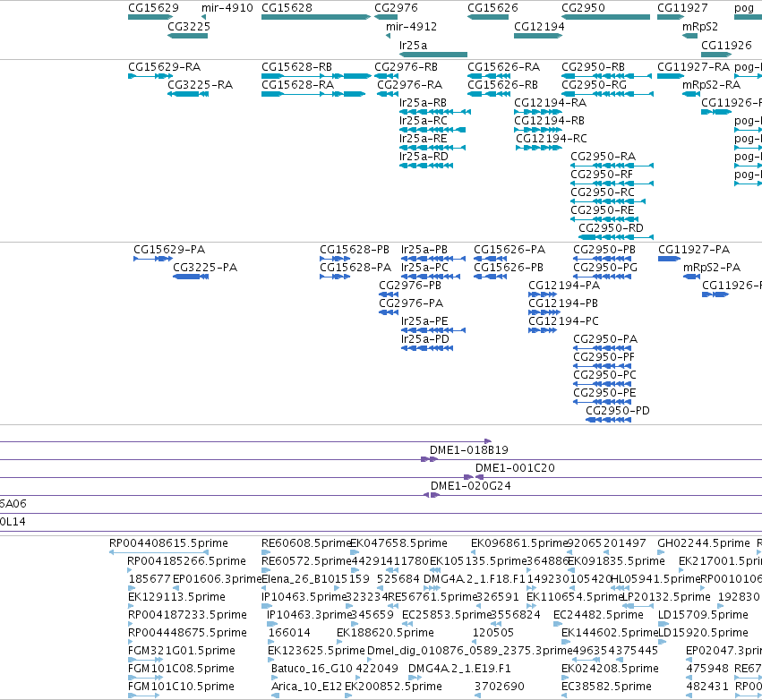
Task: Select transcript CG3225-RA
Action: pos(187,94)
